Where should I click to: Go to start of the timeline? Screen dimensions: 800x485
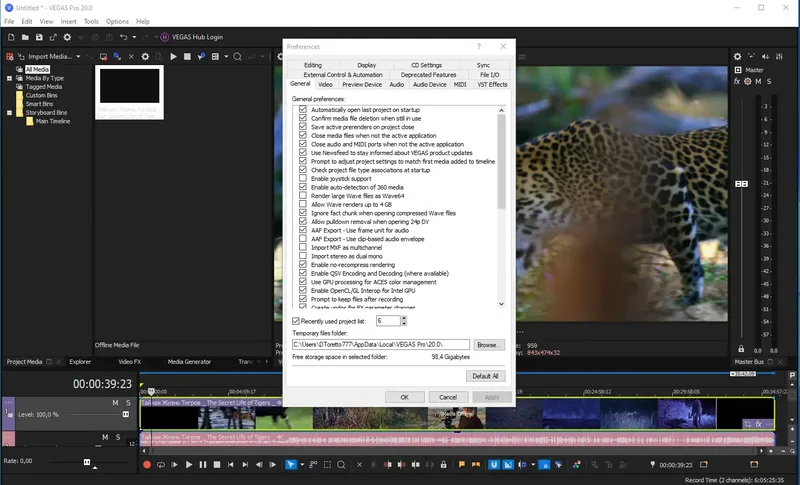pos(231,465)
